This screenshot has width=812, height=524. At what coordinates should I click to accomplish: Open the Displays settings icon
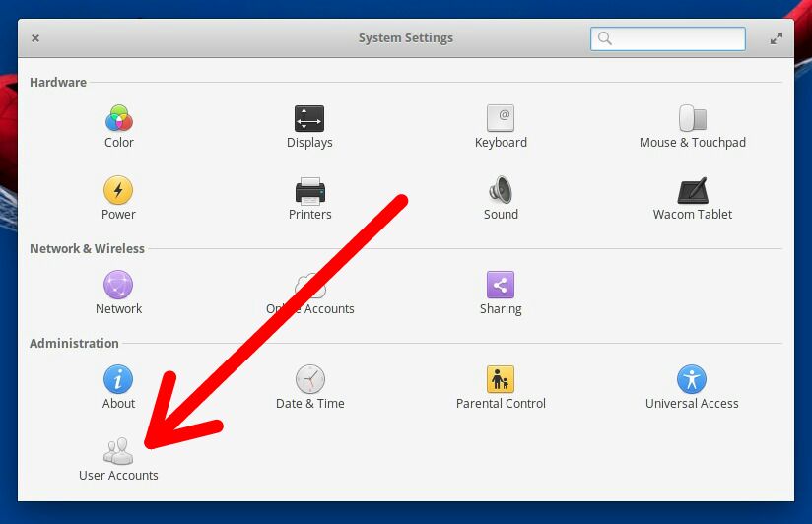(309, 118)
